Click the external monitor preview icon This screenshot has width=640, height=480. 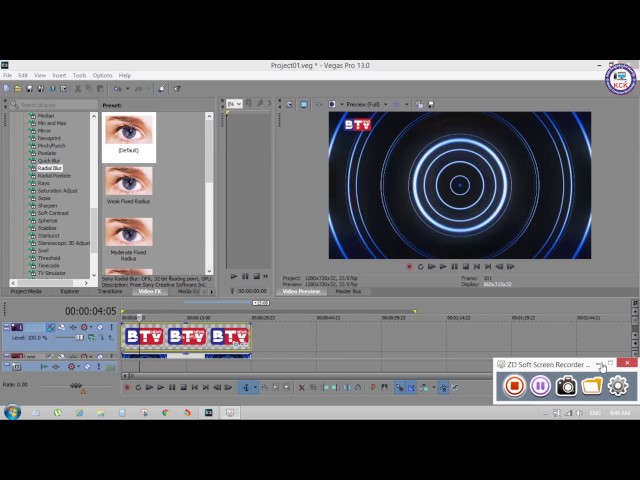coord(304,104)
